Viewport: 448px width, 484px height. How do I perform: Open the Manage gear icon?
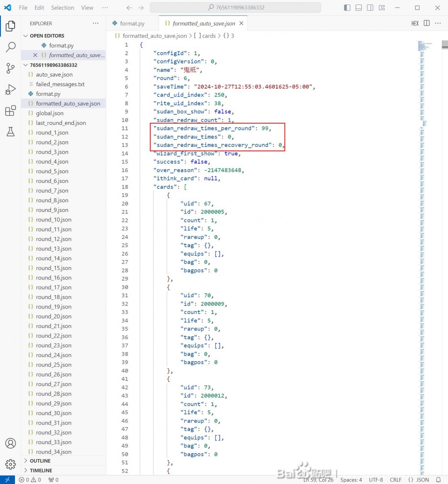pyautogui.click(x=10, y=464)
